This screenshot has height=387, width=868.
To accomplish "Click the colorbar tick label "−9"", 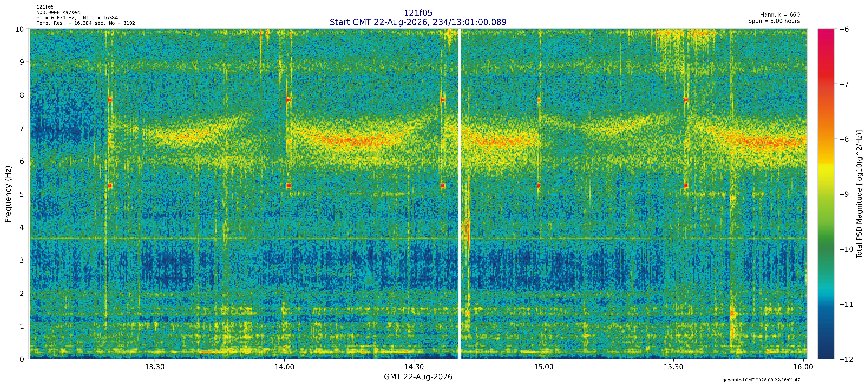I will (844, 194).
